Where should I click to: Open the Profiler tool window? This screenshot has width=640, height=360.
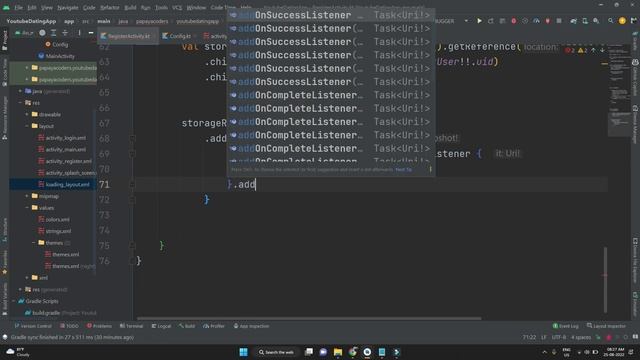coord(214,326)
